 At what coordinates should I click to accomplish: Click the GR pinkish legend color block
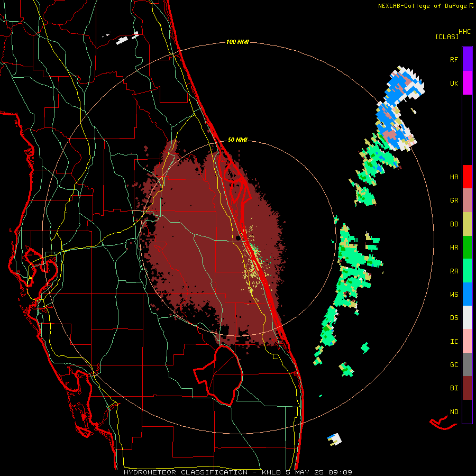point(467,200)
